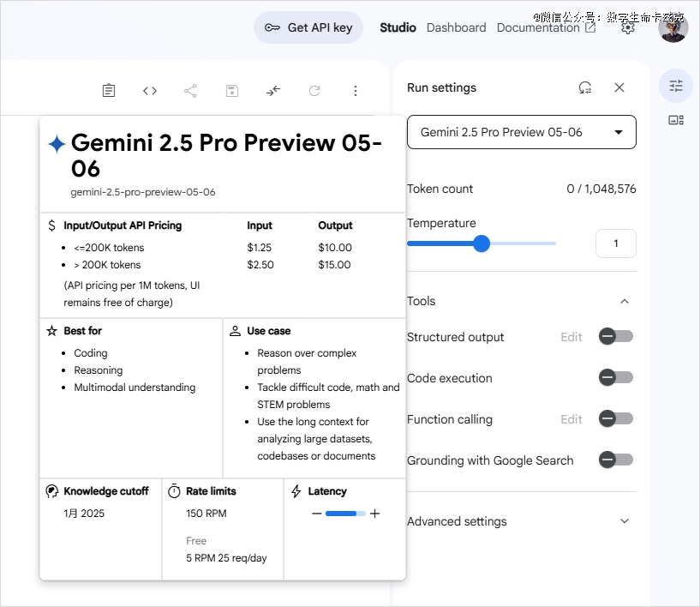Toggle the Structured output switch

click(x=616, y=336)
